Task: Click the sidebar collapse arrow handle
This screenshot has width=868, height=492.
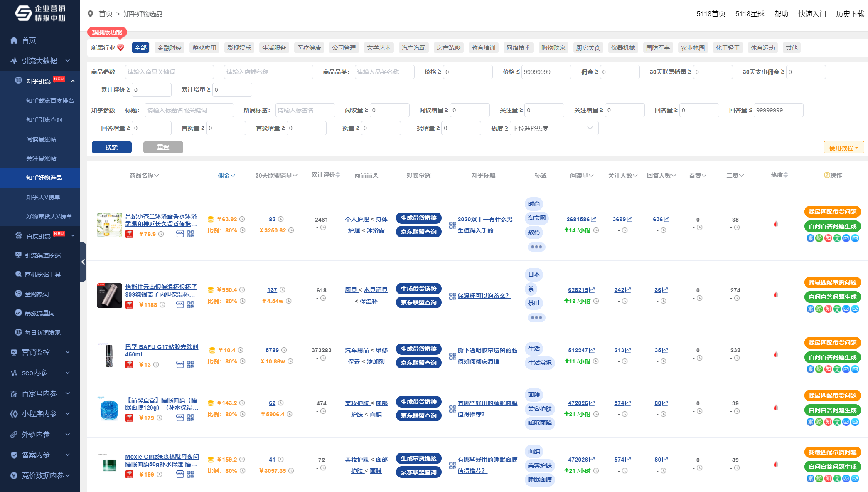Action: [x=83, y=262]
